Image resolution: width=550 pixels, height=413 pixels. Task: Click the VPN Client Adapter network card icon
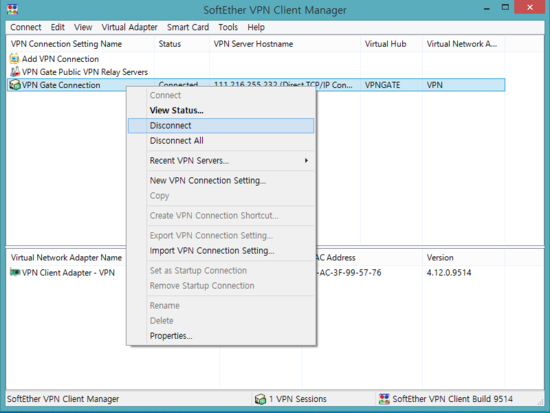point(15,272)
